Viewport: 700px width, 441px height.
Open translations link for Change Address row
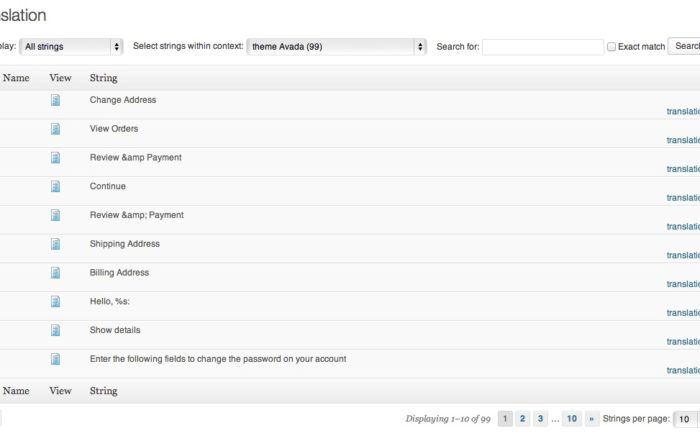(x=683, y=111)
